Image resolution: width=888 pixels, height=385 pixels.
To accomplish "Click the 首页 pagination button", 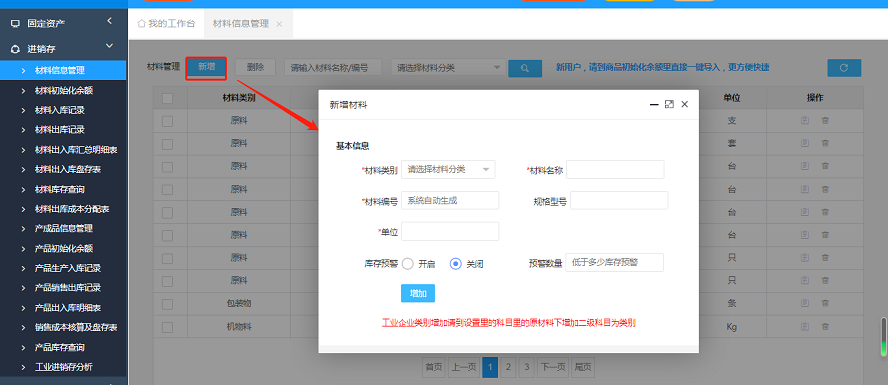I will pyautogui.click(x=434, y=367).
